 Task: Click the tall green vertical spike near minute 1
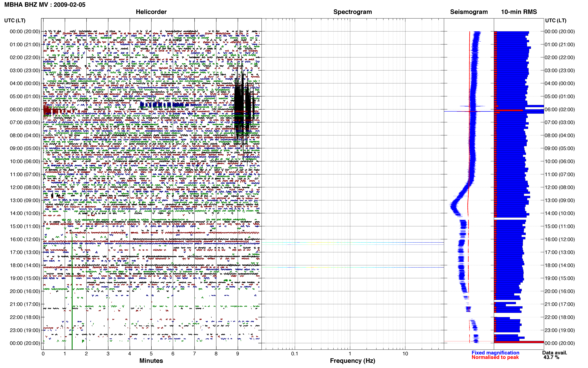(72, 291)
